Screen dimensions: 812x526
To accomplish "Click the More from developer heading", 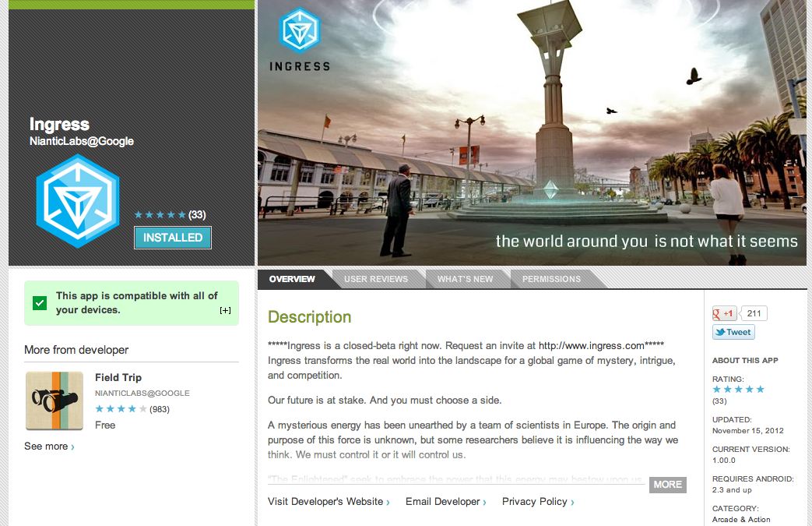I will (76, 350).
